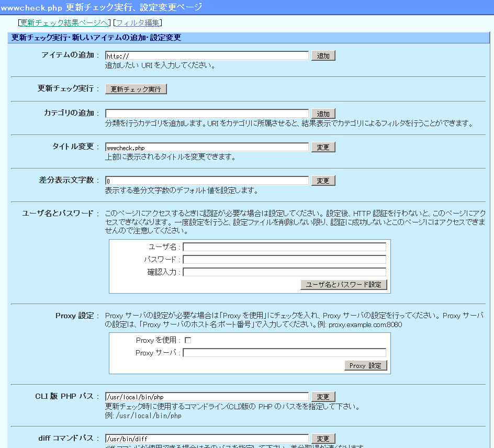Viewport: 494px width, 448px height.
Task: Focus the CLI 版 PHP パス field
Action: point(207,397)
